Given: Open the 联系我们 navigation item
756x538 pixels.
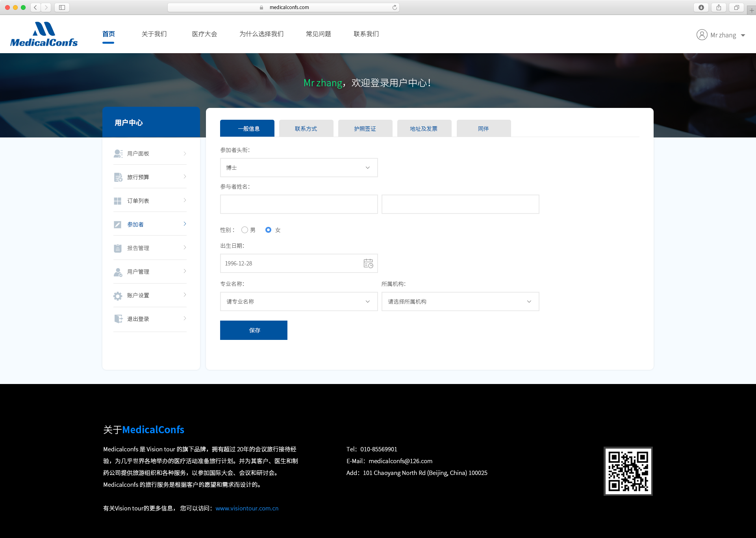Looking at the screenshot, I should click(366, 34).
